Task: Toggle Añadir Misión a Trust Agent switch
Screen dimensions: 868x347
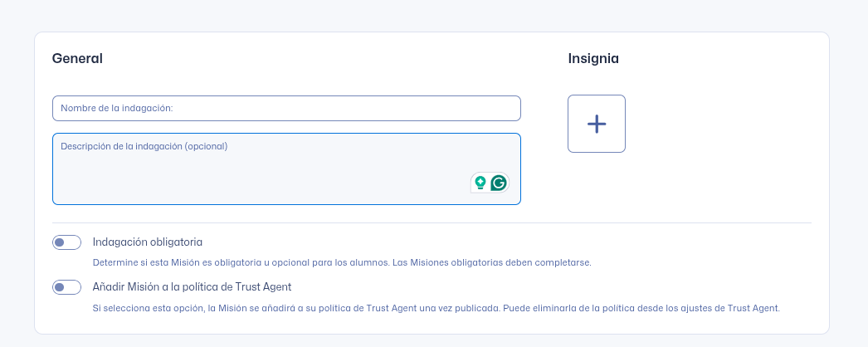Action: click(66, 287)
